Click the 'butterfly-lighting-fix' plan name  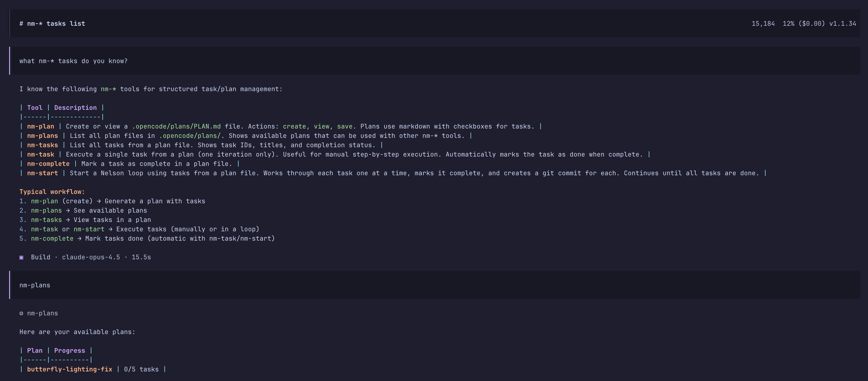[70, 369]
